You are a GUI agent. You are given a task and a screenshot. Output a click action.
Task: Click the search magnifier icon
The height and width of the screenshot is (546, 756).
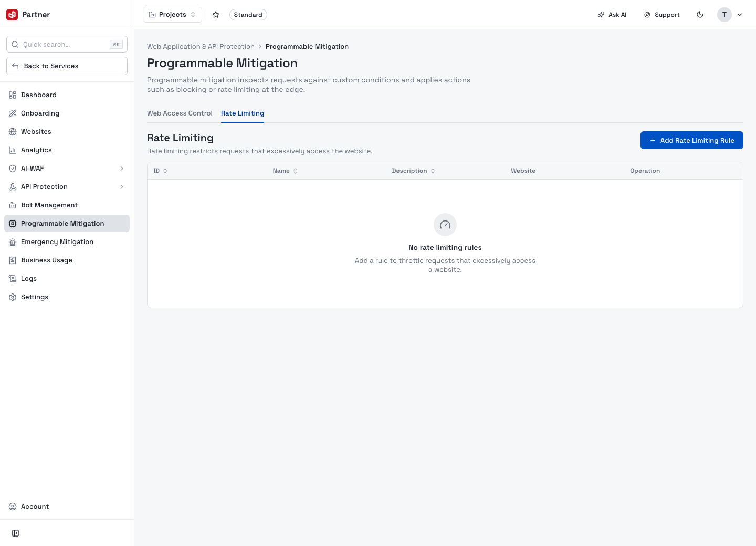click(15, 45)
